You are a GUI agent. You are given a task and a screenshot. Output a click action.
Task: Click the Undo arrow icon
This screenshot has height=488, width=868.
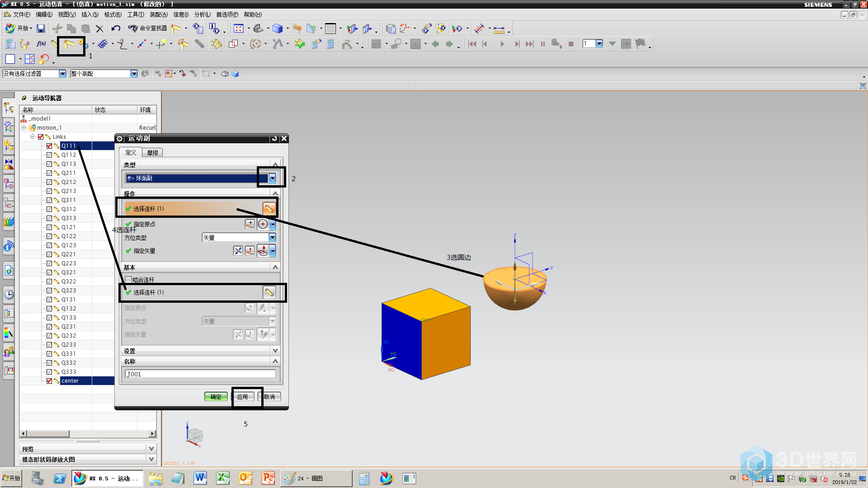(116, 29)
